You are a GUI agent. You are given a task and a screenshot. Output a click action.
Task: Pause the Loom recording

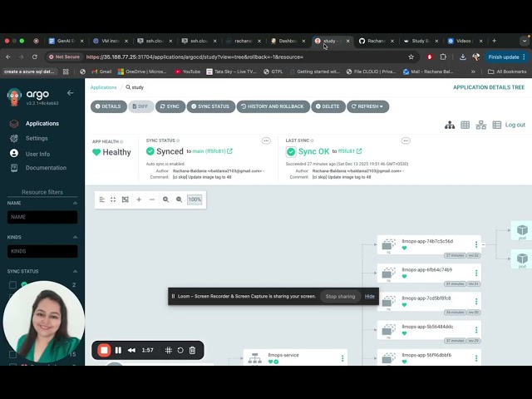tap(118, 350)
